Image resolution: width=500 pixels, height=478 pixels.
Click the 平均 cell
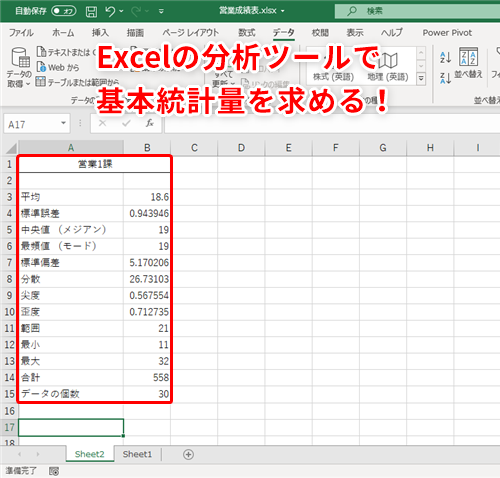(71, 197)
